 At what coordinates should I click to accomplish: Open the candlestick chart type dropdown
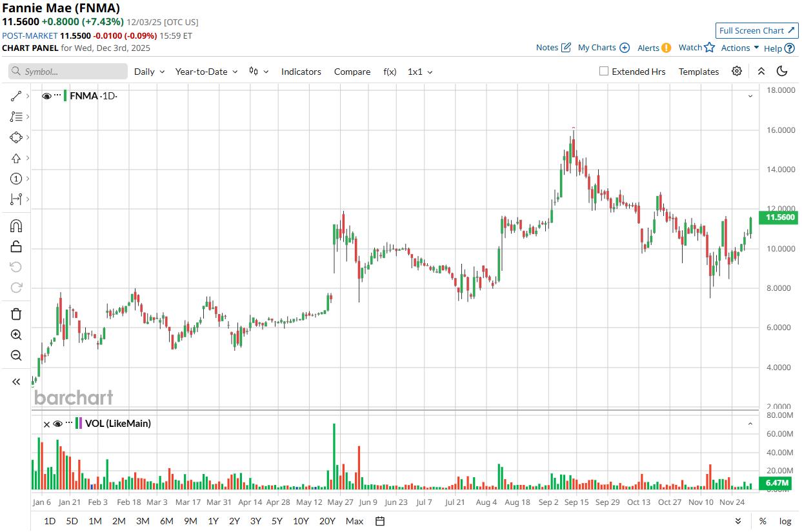[x=259, y=72]
